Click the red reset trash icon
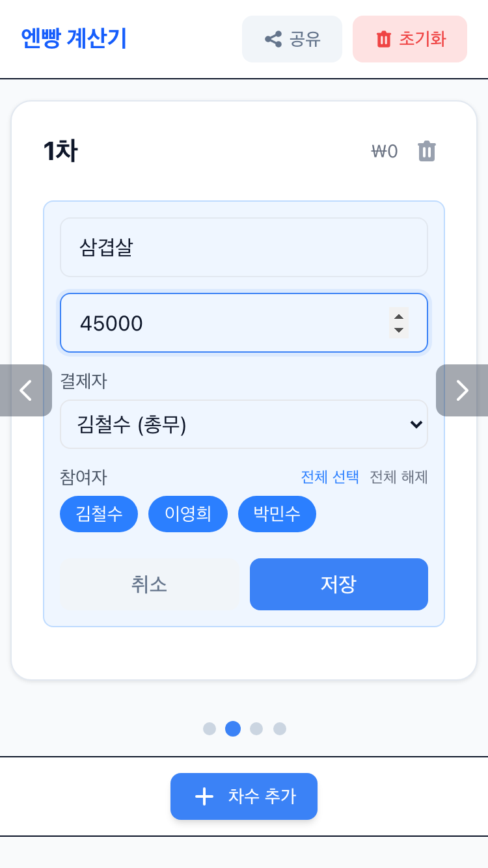The height and width of the screenshot is (868, 488). tap(384, 39)
